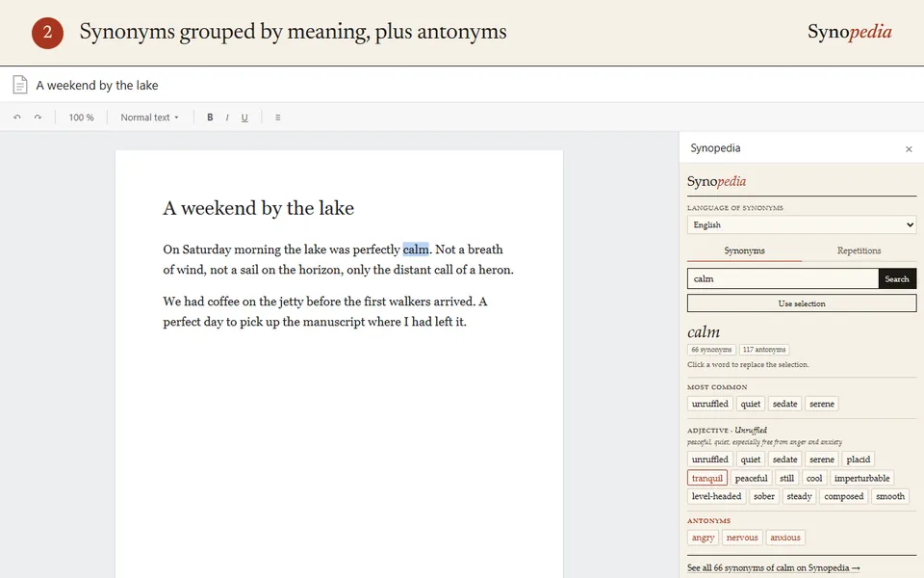This screenshot has width=924, height=578.
Task: Click the document file icon
Action: point(20,85)
